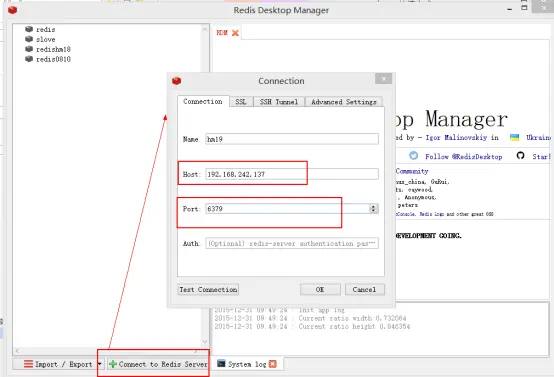Switch to the SSL tab
Viewport: 554px width, 377px height.
click(241, 102)
